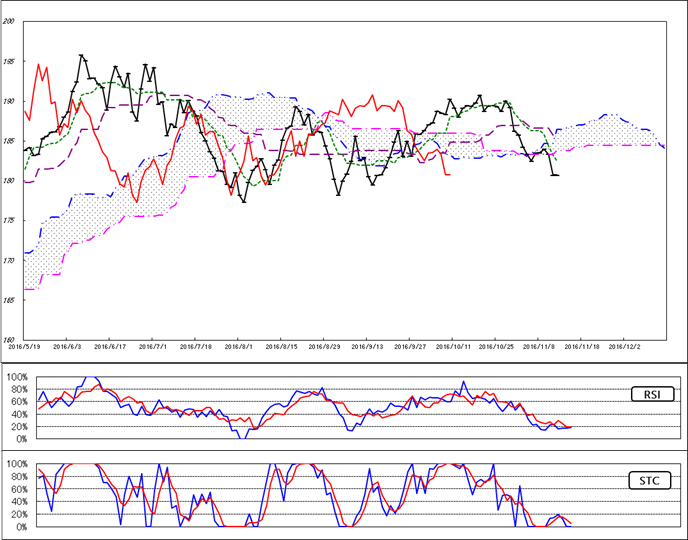Click the 170 price axis label
Screen dimensions: 688x540
pyautogui.click(x=8, y=260)
